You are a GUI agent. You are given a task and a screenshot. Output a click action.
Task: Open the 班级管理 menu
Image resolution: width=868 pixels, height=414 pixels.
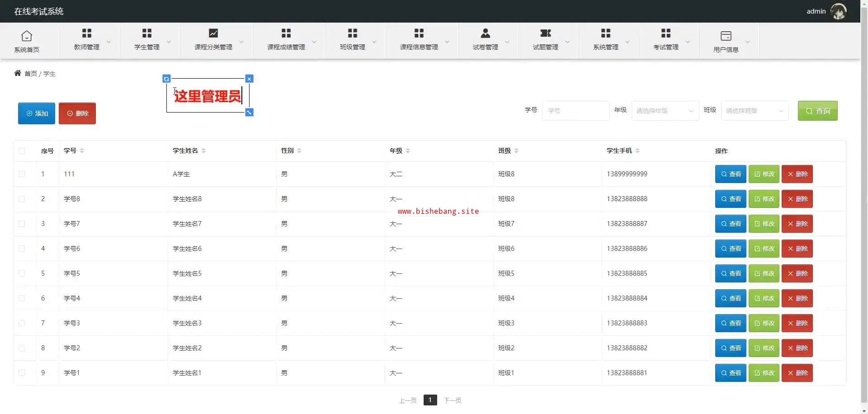[353, 40]
